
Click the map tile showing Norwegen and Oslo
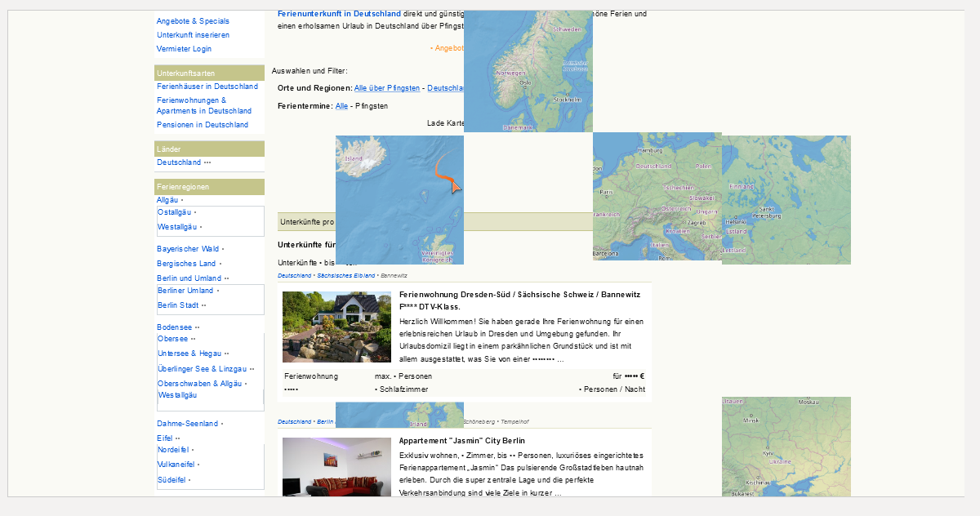pos(528,72)
